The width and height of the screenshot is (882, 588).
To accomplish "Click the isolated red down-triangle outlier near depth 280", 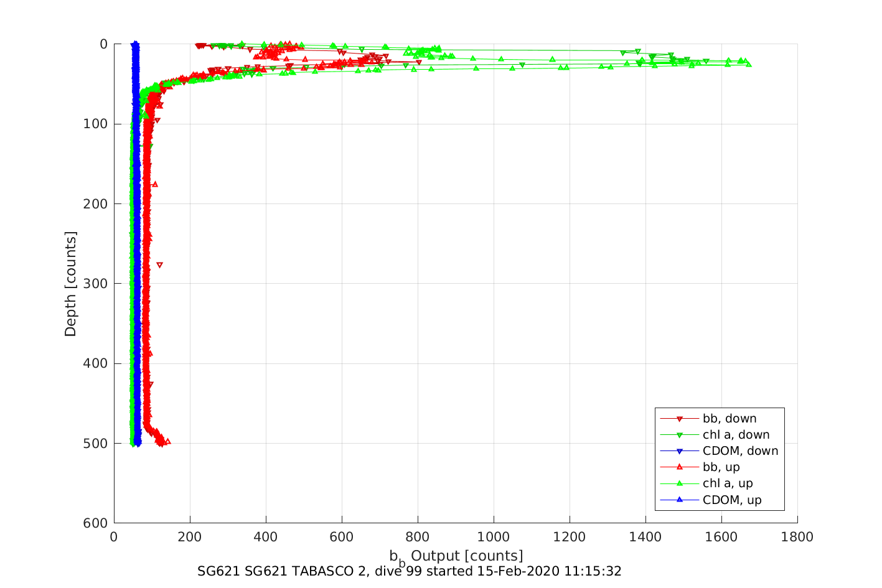I will pyautogui.click(x=159, y=265).
